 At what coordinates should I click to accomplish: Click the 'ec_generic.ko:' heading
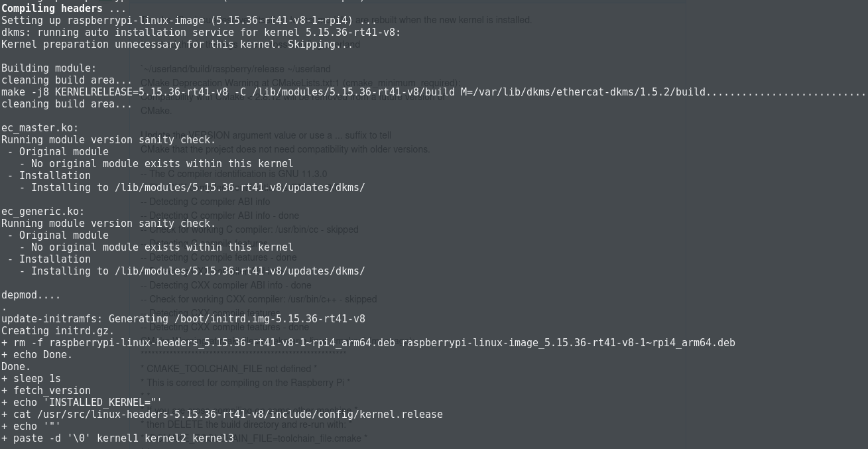pos(43,212)
